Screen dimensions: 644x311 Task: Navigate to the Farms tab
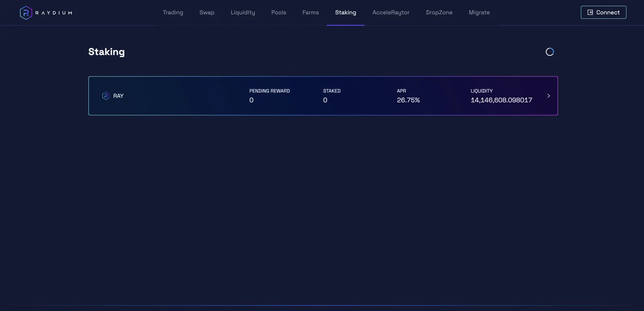tap(311, 12)
